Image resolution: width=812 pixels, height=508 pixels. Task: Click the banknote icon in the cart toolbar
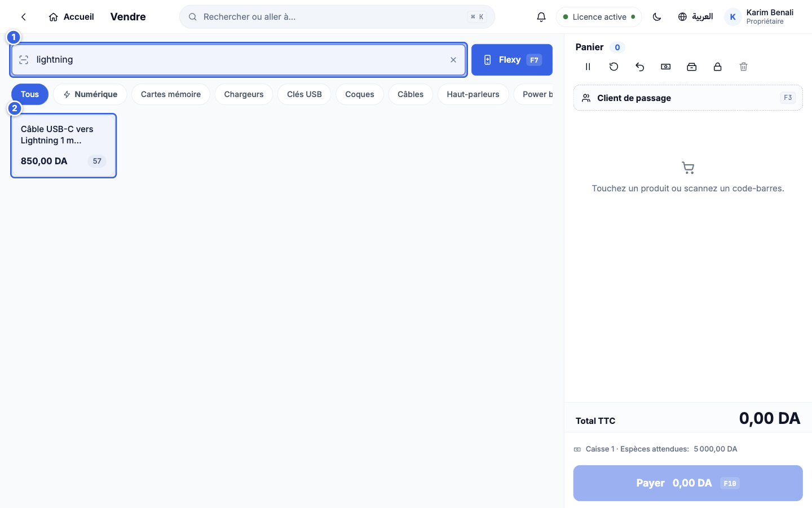tap(665, 67)
